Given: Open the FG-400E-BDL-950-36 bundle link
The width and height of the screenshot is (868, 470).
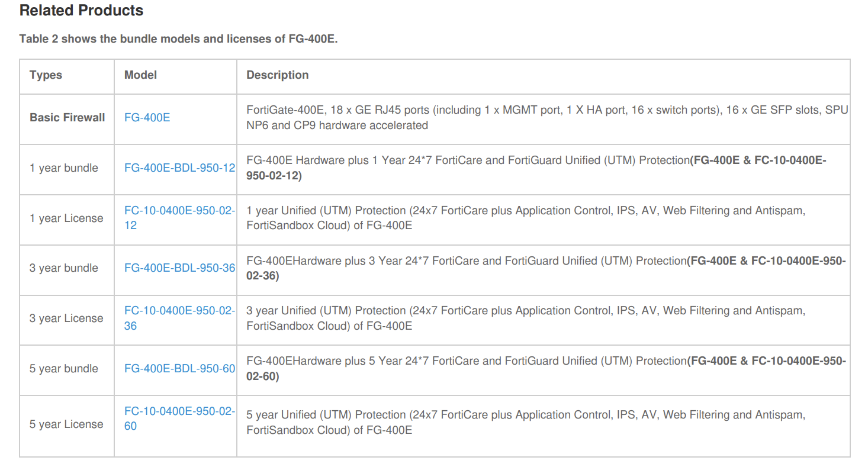Looking at the screenshot, I should point(179,268).
